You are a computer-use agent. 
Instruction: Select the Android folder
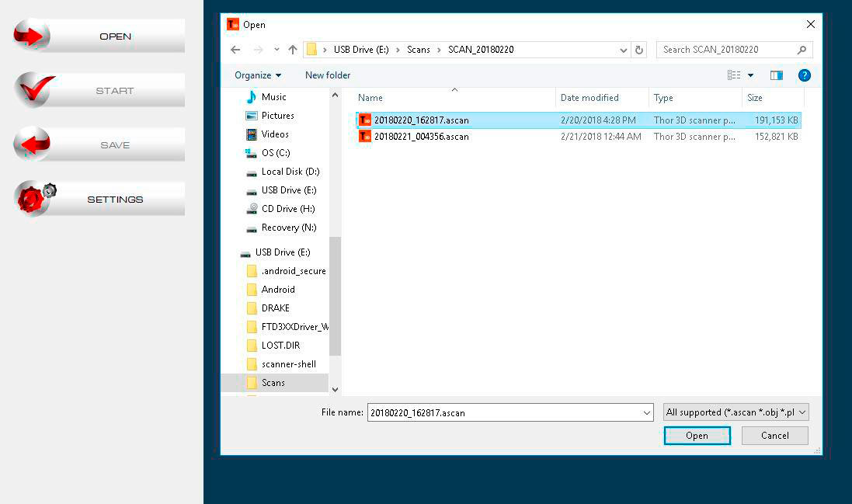pos(278,290)
